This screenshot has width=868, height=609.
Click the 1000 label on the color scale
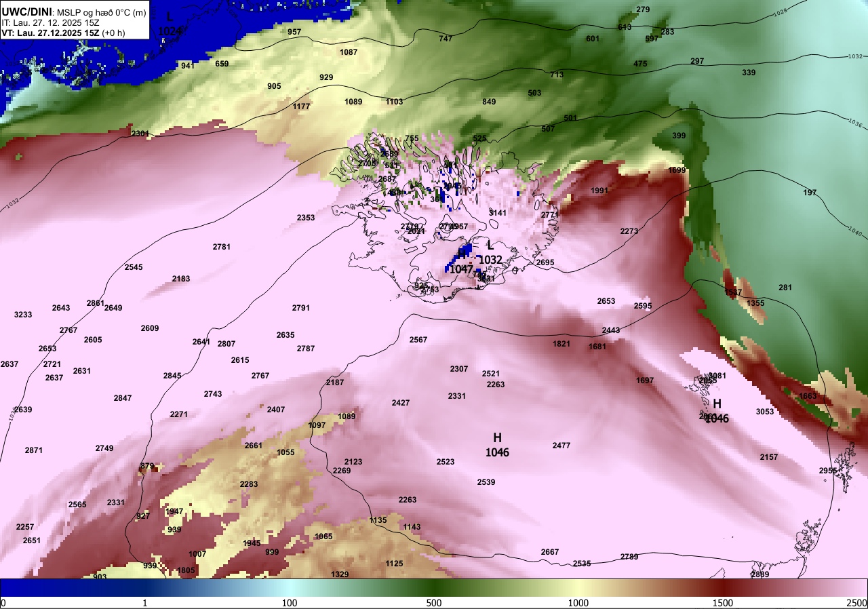tap(578, 603)
